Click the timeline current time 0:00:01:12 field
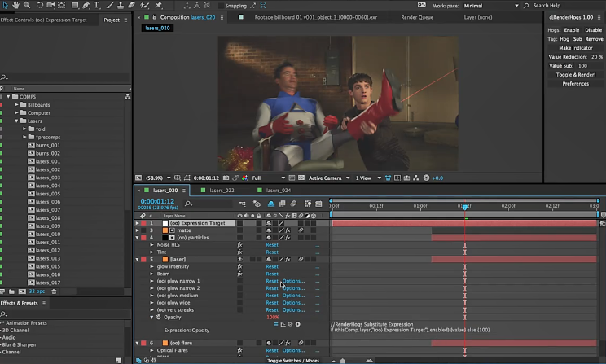The width and height of the screenshot is (606, 364). point(158,200)
